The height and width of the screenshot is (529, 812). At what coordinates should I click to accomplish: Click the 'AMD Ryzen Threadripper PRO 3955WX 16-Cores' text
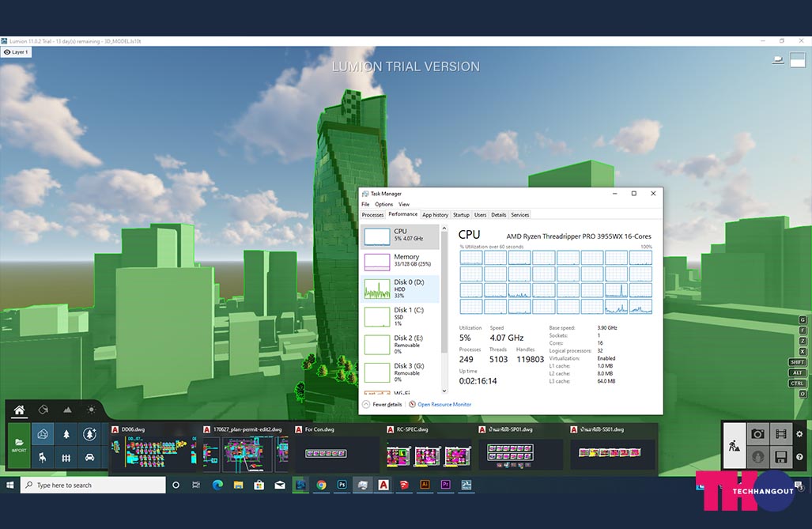[579, 236]
